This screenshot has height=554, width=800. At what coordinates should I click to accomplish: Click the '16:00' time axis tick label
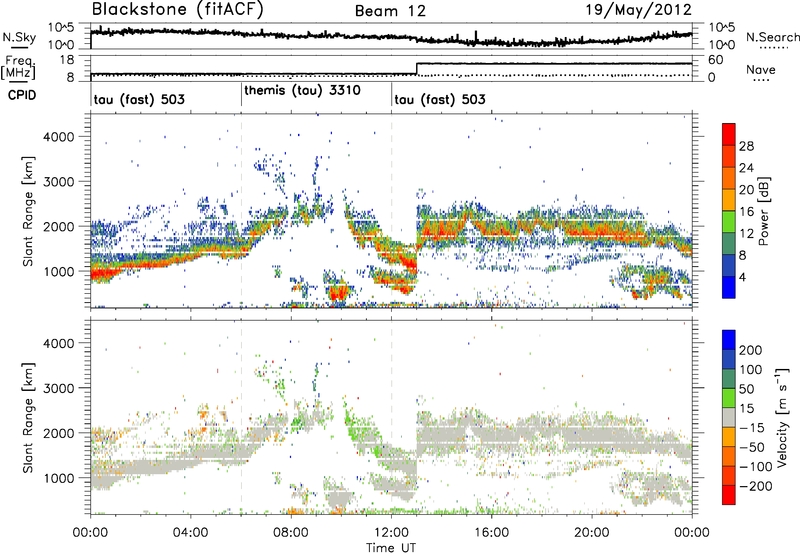coord(491,533)
